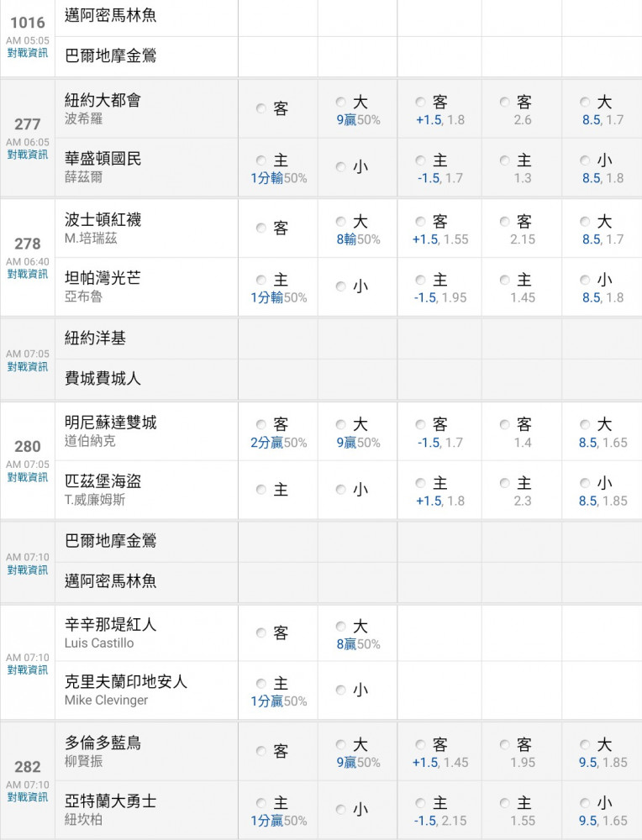Select 小 8.5, 1.8 total in game 277
Image resolution: width=642 pixels, height=840 pixels.
click(x=585, y=160)
